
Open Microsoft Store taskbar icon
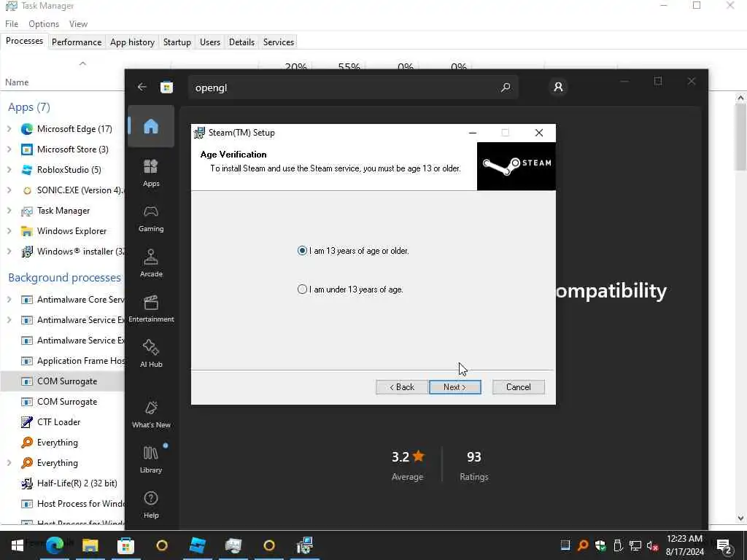coord(125,545)
